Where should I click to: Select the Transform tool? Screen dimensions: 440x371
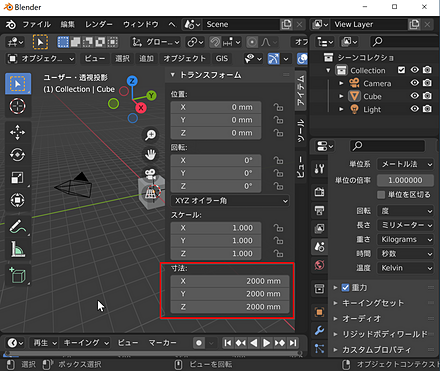coord(18,200)
